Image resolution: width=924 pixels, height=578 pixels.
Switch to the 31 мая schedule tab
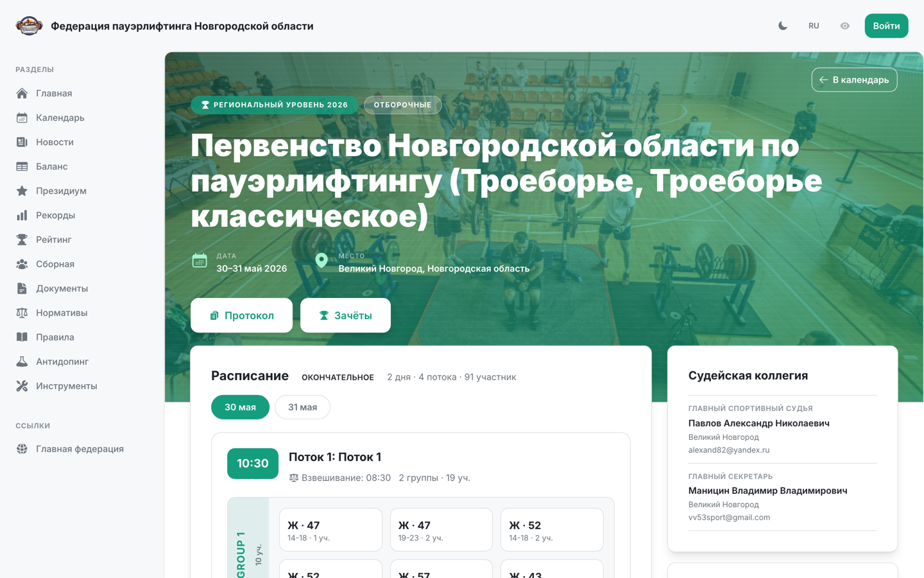click(x=302, y=407)
